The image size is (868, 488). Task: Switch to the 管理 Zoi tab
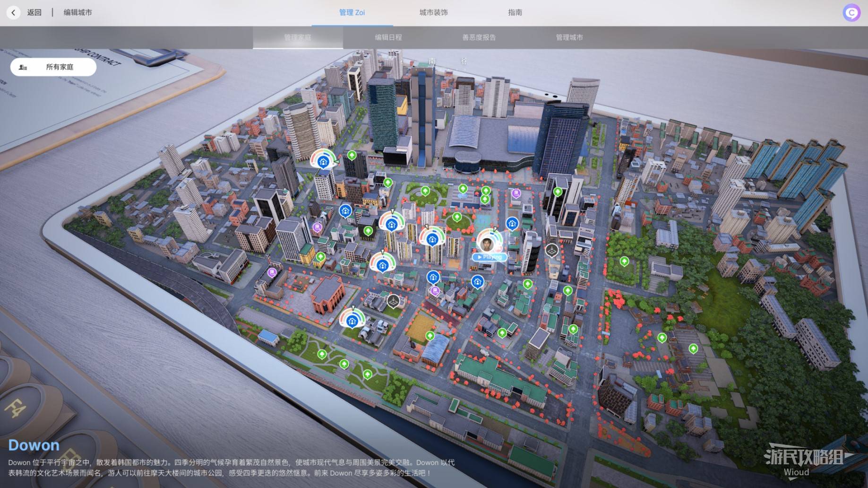coord(352,13)
